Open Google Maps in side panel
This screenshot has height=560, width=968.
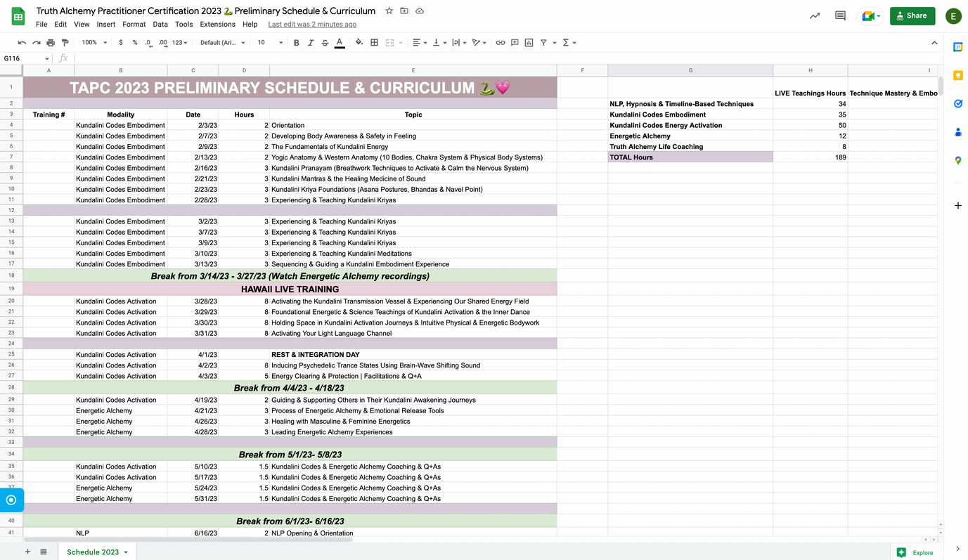[957, 161]
